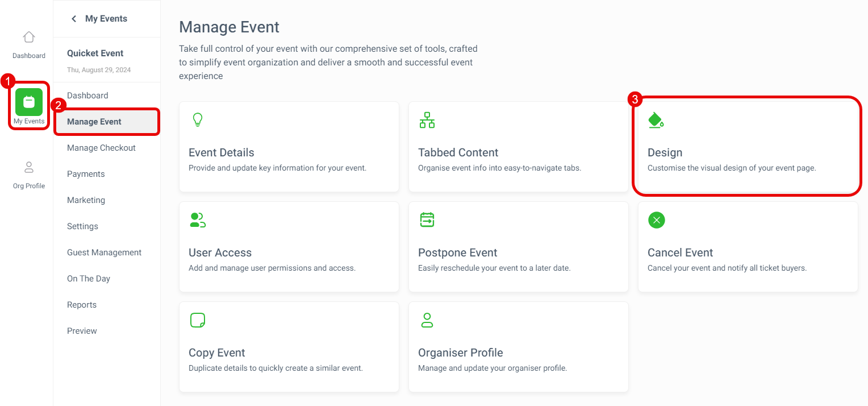Select On The Day menu item
Image resolution: width=868 pixels, height=406 pixels.
tap(89, 279)
